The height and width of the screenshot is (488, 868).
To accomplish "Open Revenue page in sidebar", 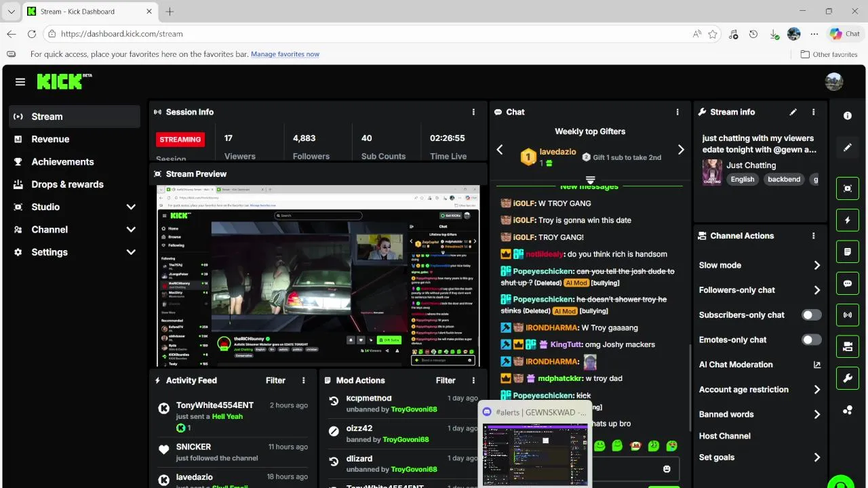I will point(75,139).
